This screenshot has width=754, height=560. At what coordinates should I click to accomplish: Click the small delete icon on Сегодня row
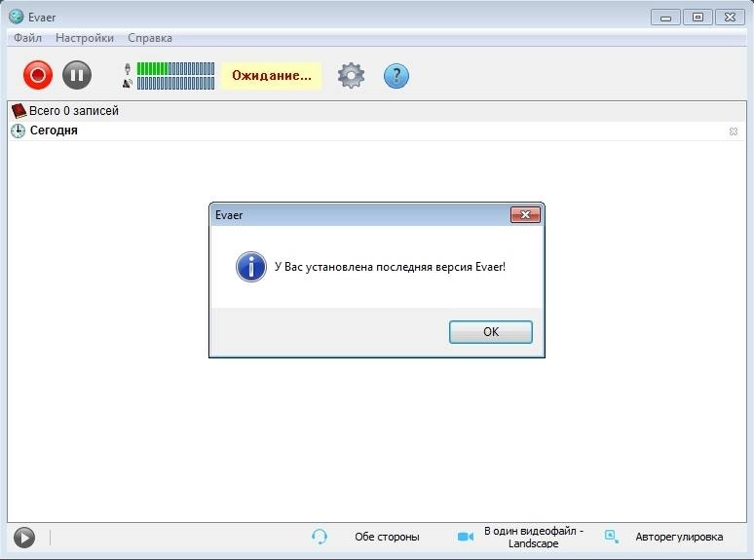(734, 131)
